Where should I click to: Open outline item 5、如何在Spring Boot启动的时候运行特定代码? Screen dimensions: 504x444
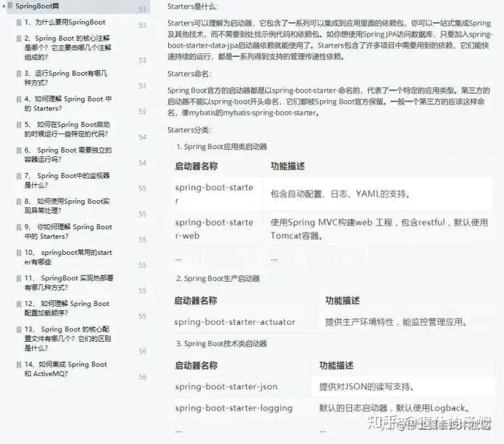(x=67, y=130)
